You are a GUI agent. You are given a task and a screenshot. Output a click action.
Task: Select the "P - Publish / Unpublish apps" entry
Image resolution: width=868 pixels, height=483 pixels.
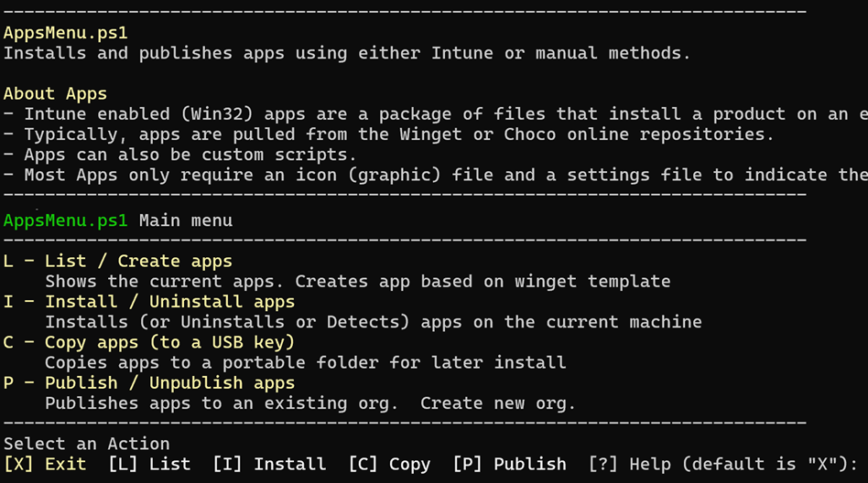coord(149,383)
